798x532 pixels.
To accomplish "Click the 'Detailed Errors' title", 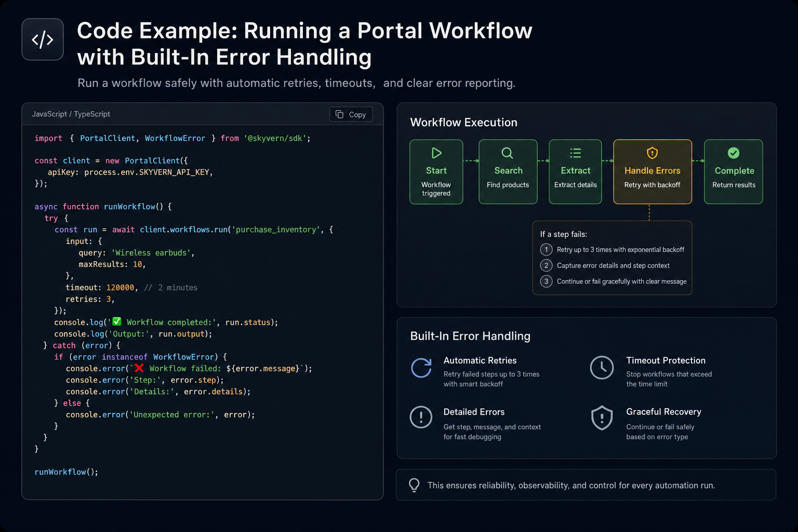I will [x=474, y=412].
